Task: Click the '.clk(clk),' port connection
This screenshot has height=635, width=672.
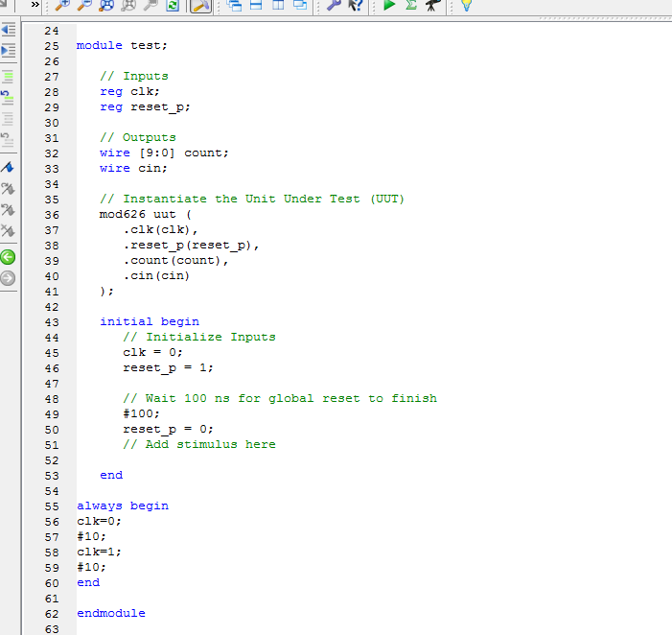Action: pos(160,230)
